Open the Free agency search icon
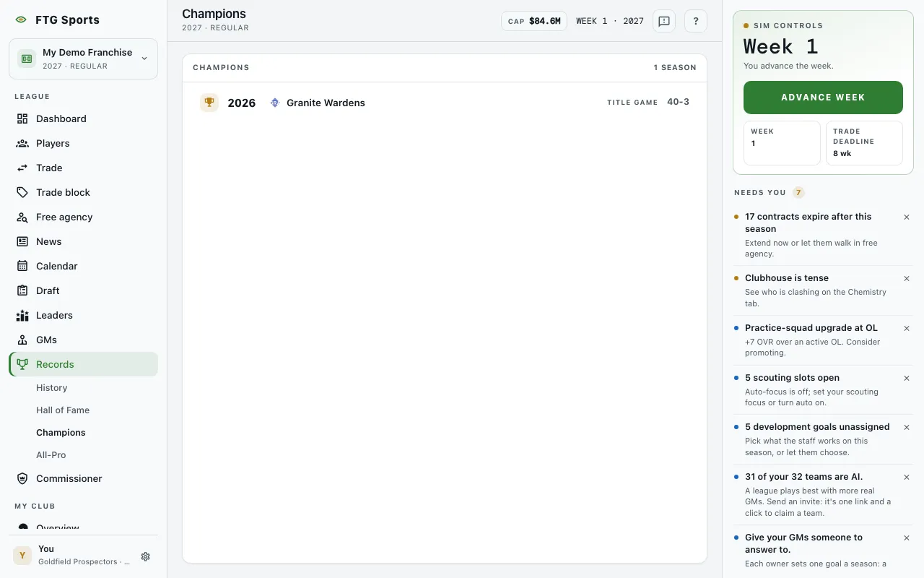924x578 pixels. (x=22, y=217)
